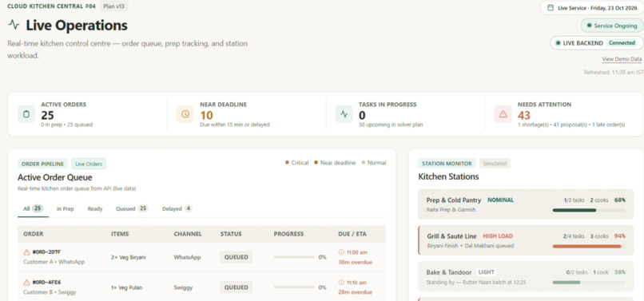Click the 38m overdue text

point(356,262)
